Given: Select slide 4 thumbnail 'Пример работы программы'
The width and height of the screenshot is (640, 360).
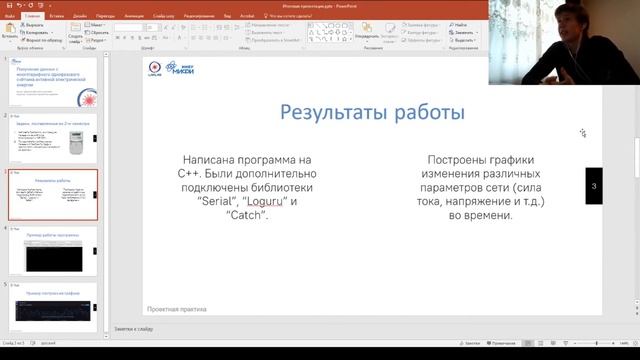Looking at the screenshot, I should (x=53, y=251).
